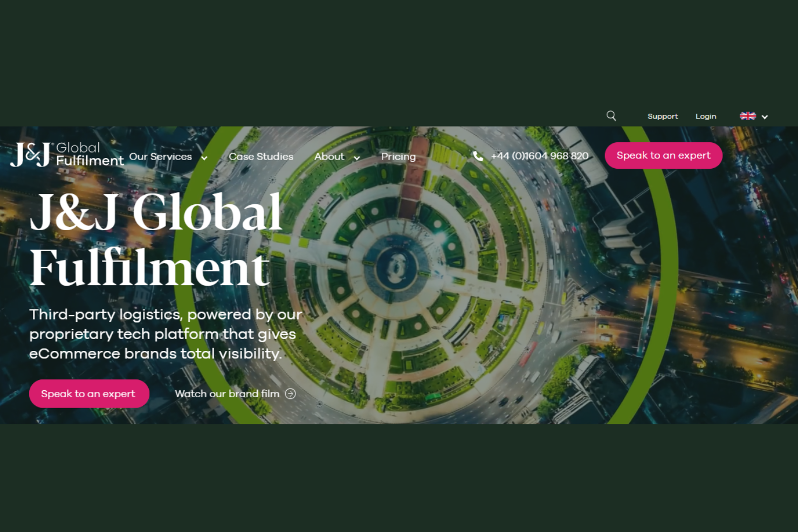Select the search tool in the top bar
The width and height of the screenshot is (798, 532).
(x=611, y=115)
